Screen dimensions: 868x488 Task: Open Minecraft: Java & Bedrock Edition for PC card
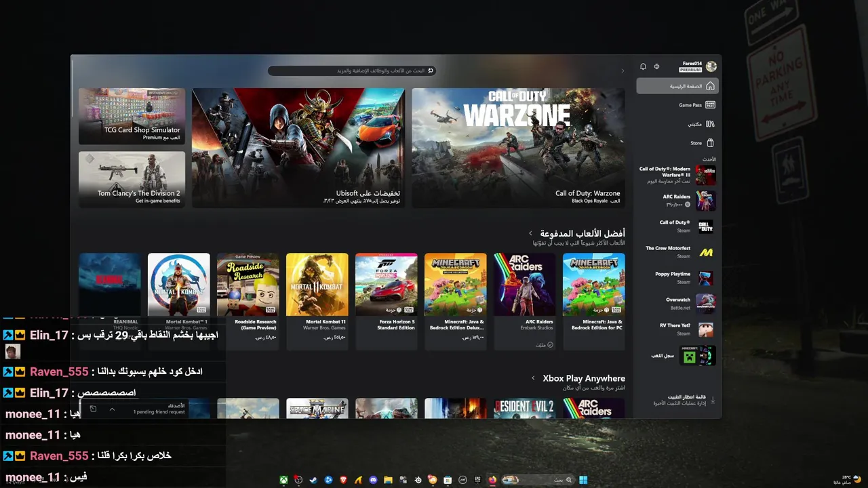coord(594,301)
